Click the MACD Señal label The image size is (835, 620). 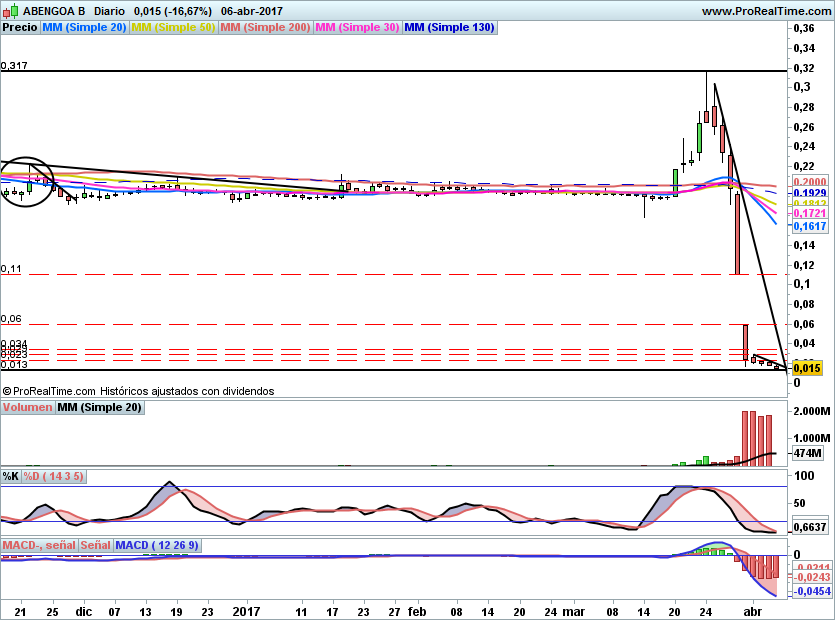click(95, 545)
